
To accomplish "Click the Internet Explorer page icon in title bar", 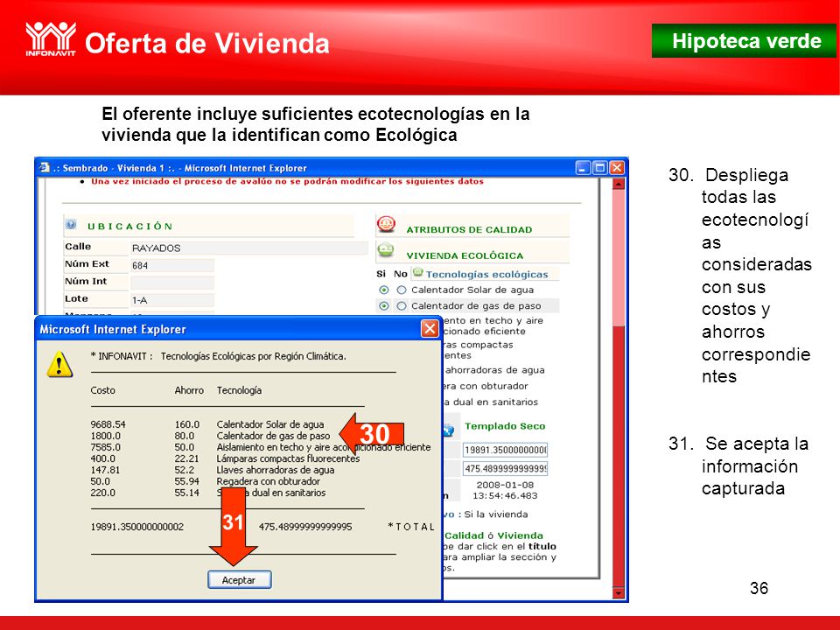I will [45, 168].
